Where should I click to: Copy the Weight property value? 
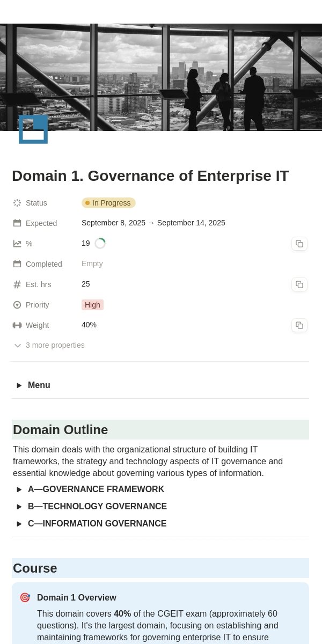pos(299,325)
